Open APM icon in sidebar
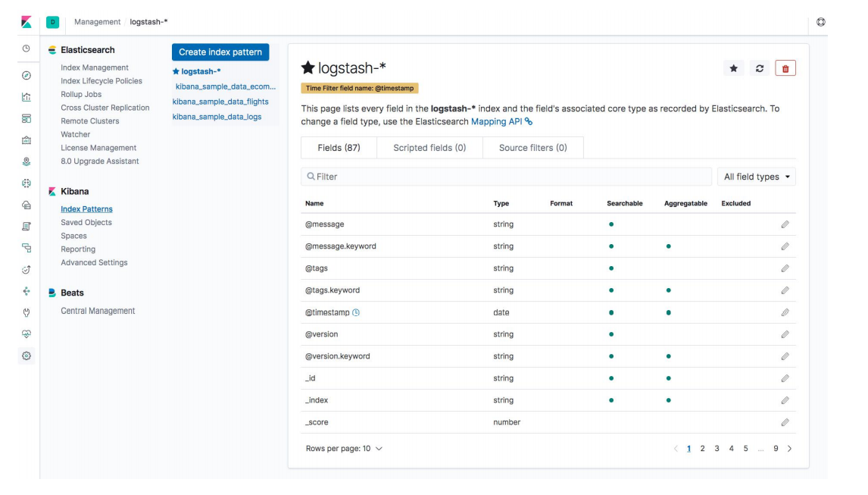The image size is (868, 495). [x=26, y=248]
